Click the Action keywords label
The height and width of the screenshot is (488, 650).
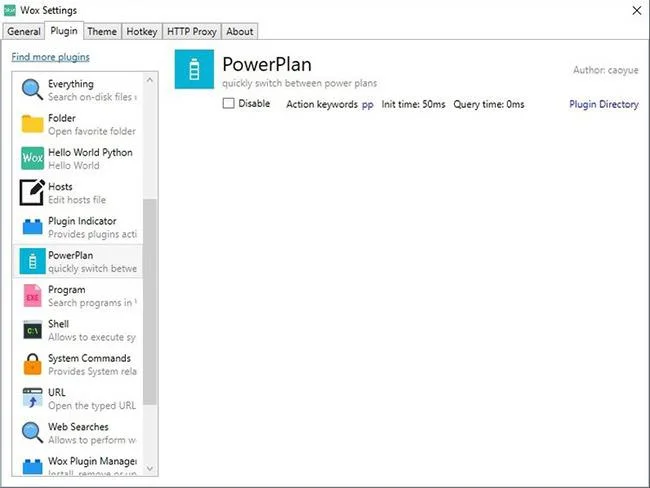tap(322, 104)
